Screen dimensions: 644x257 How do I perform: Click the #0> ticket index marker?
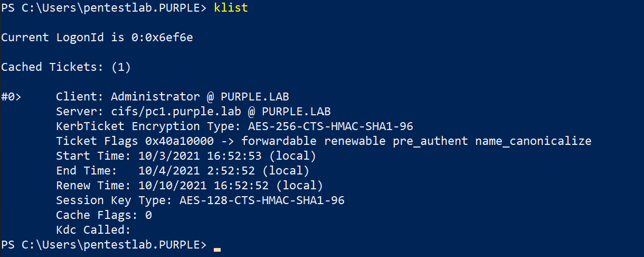pos(11,97)
